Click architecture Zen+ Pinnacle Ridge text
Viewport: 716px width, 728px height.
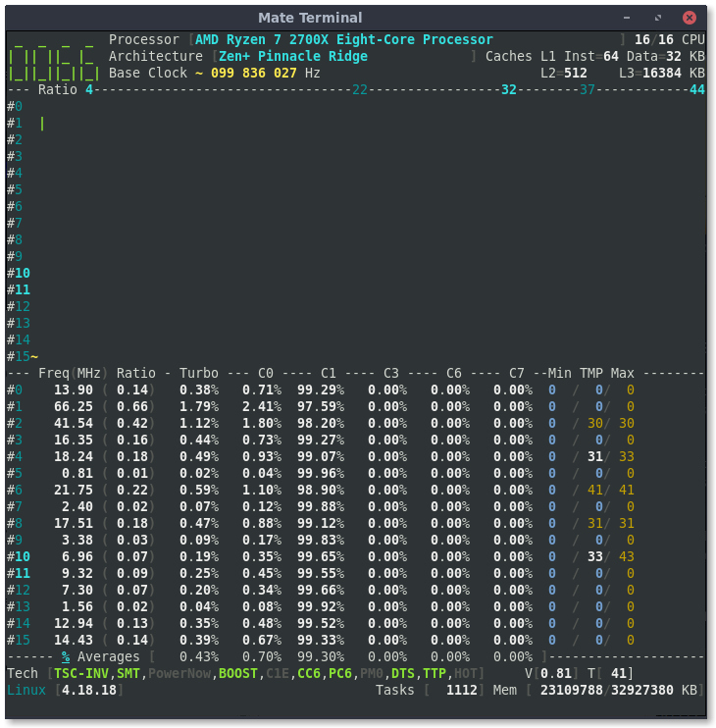click(x=293, y=56)
